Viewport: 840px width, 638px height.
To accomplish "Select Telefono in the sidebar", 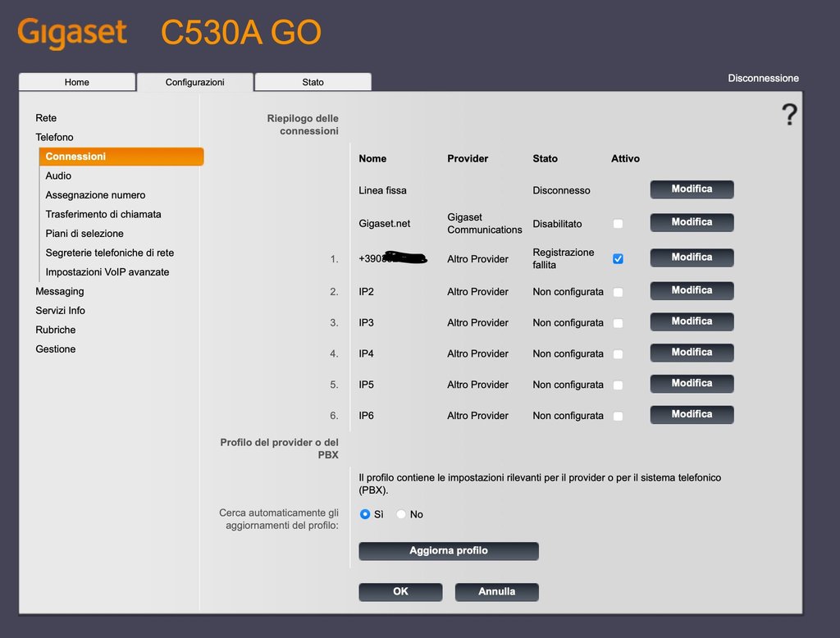I will (x=55, y=137).
